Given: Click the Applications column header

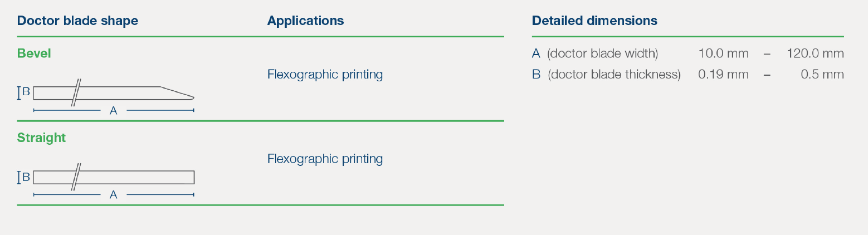Looking at the screenshot, I should click(x=305, y=21).
